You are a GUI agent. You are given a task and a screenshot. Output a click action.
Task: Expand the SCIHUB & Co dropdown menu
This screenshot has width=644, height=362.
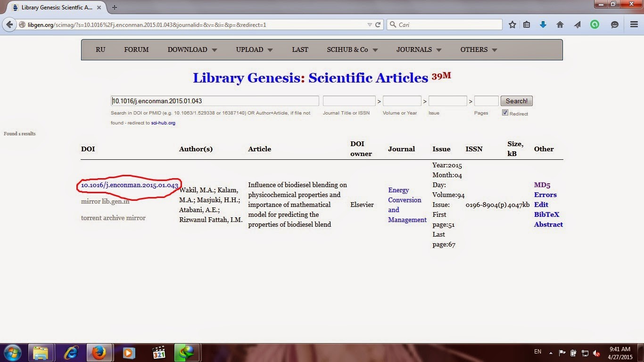coord(353,49)
